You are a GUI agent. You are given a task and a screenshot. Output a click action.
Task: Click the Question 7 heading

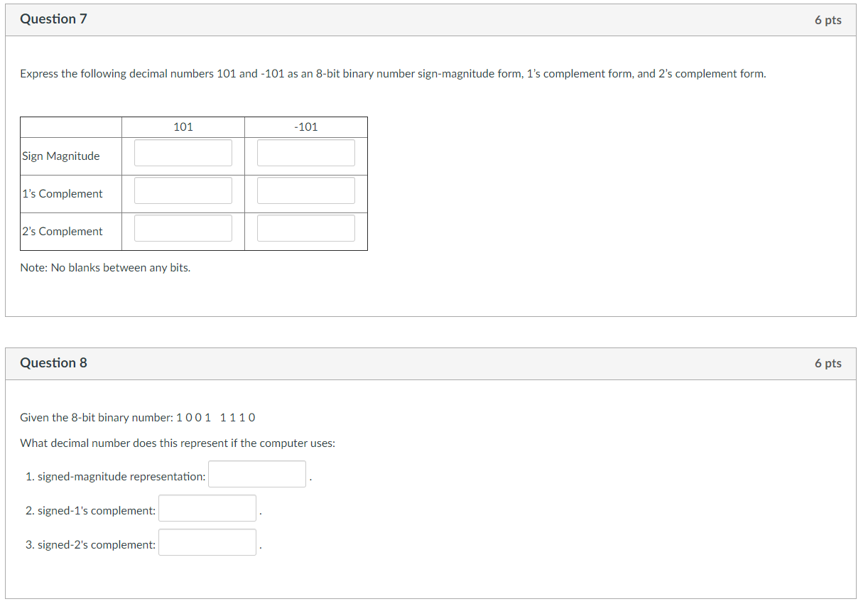(x=54, y=19)
